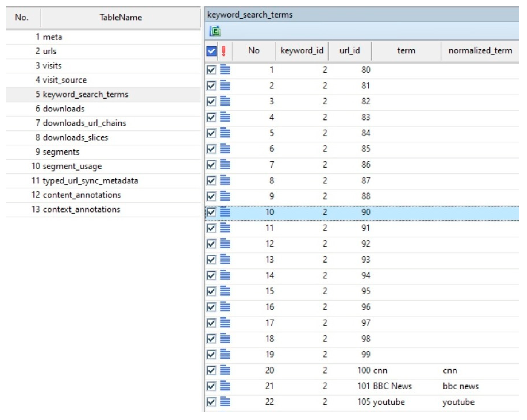This screenshot has width=527, height=420.
Task: Select the urls table
Action: (x=50, y=51)
